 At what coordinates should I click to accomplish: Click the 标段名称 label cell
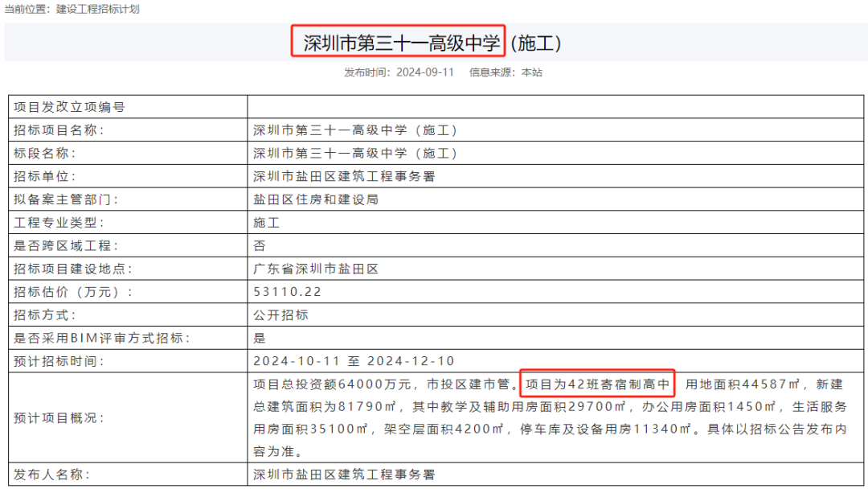128,153
